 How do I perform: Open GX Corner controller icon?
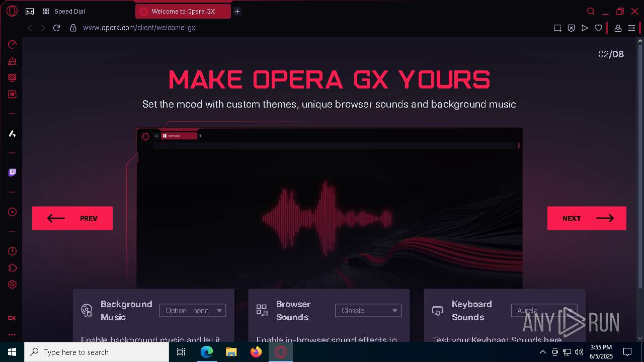point(30,11)
